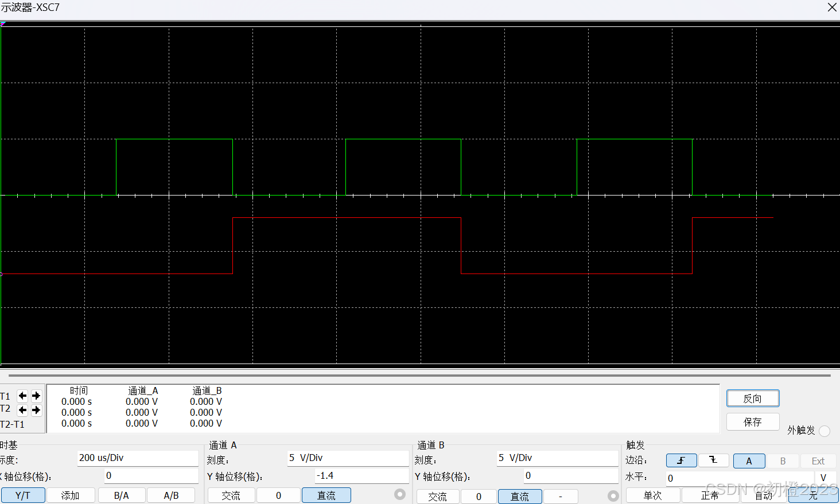
Task: Select 无 (none) trigger mode
Action: (814, 495)
